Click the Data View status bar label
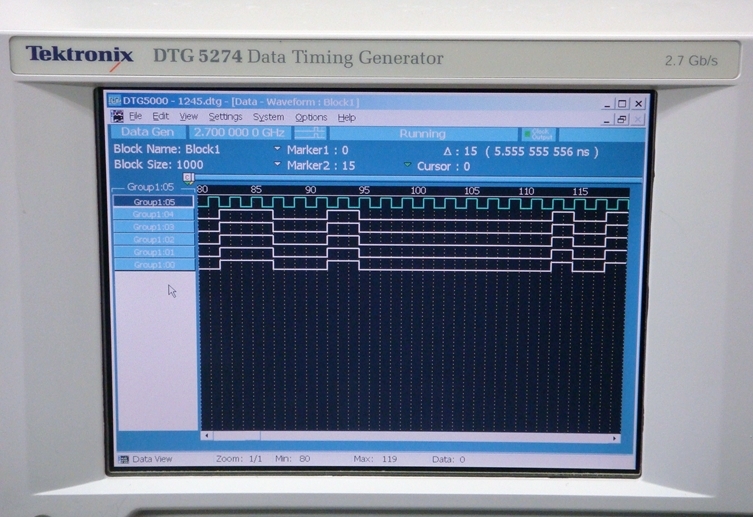The height and width of the screenshot is (517, 753). pyautogui.click(x=152, y=459)
